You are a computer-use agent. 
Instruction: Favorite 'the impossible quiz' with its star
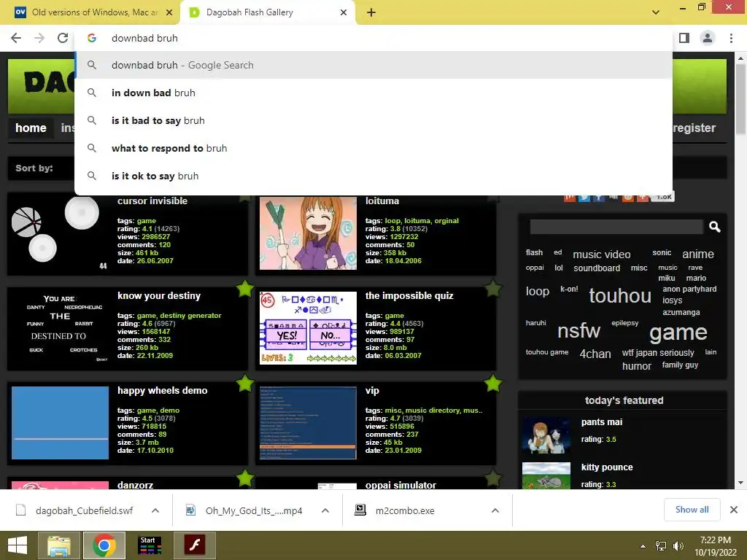click(493, 289)
